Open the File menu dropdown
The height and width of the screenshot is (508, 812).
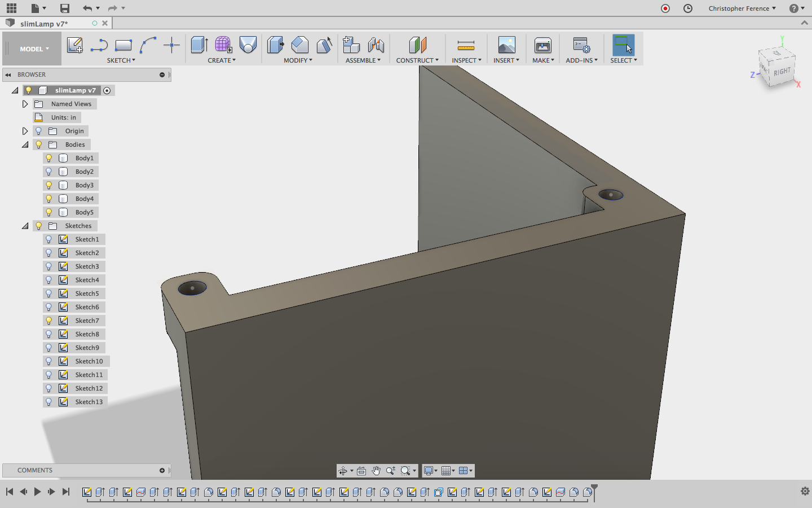pos(38,8)
